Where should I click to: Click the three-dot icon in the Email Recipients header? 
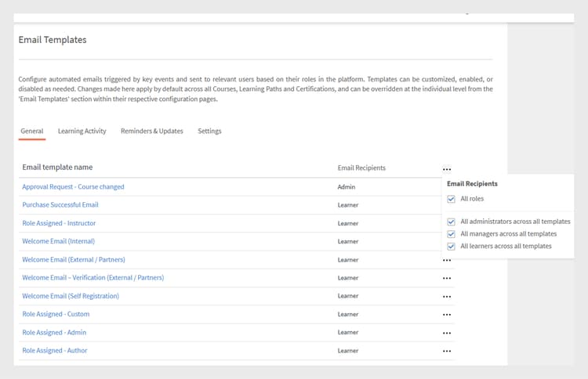point(446,168)
